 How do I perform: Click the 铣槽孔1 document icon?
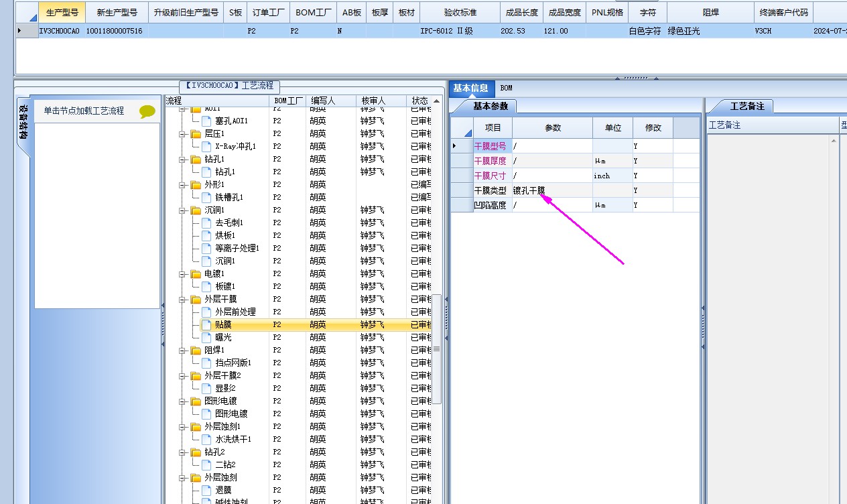tap(206, 197)
